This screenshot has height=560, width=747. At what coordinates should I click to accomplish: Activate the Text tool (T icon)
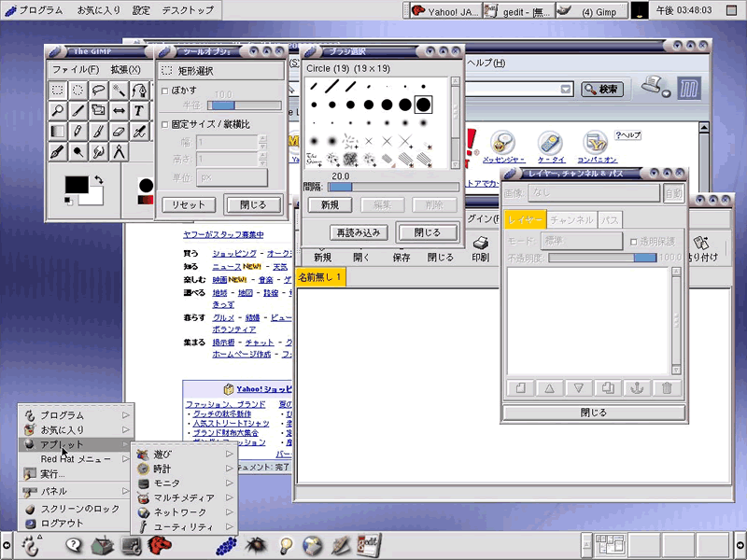(139, 111)
